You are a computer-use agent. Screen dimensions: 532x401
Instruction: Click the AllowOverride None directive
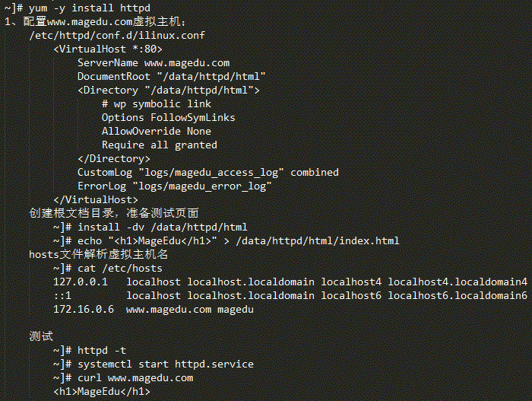tap(157, 131)
